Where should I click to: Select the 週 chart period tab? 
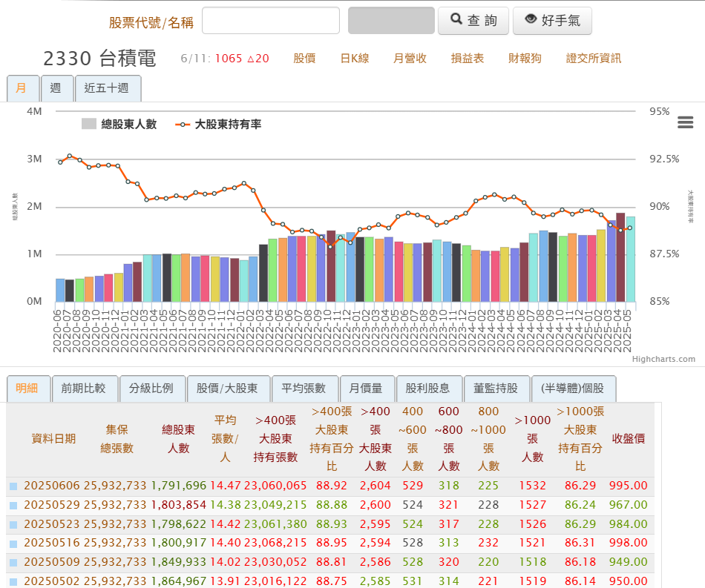coord(57,88)
